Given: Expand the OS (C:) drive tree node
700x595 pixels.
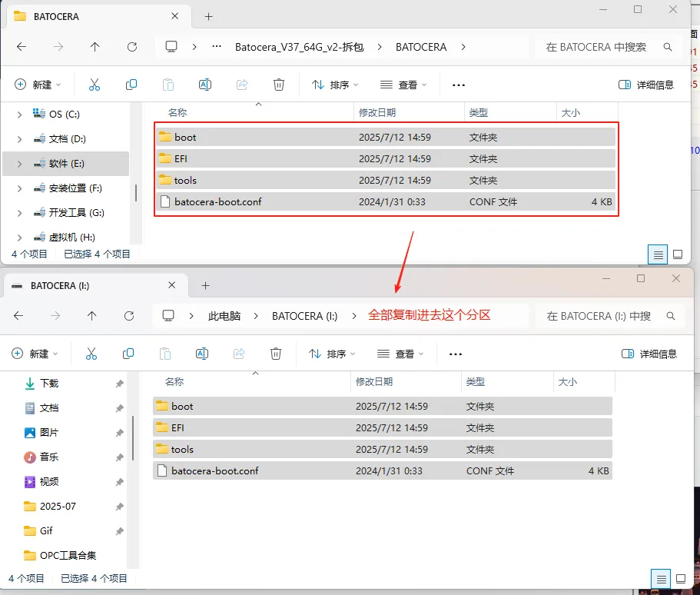Looking at the screenshot, I should click(20, 115).
